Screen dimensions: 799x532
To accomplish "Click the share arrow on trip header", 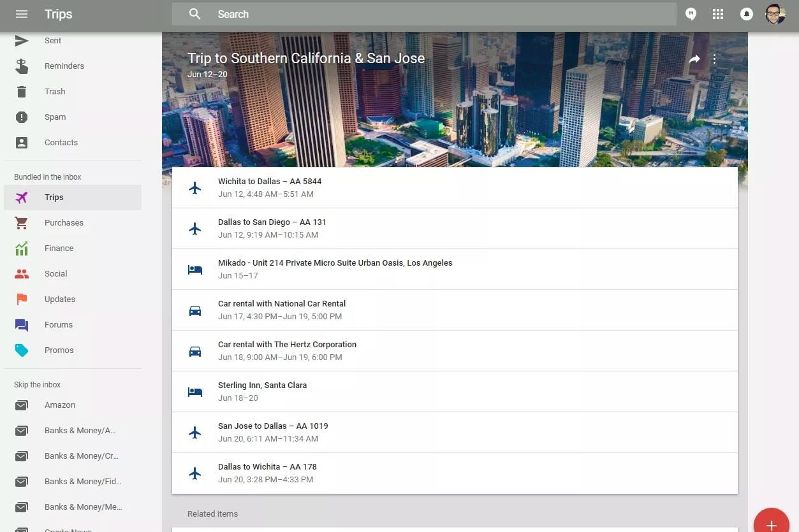I will [x=694, y=59].
